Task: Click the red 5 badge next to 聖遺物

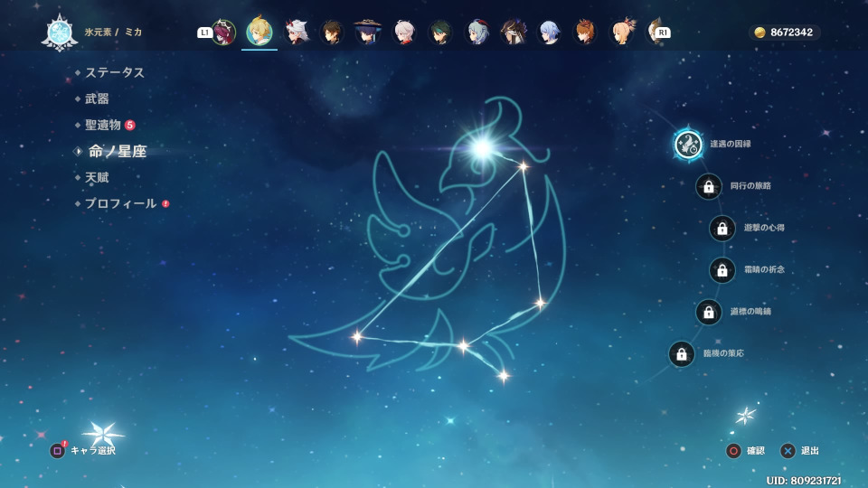Action: pyautogui.click(x=130, y=125)
